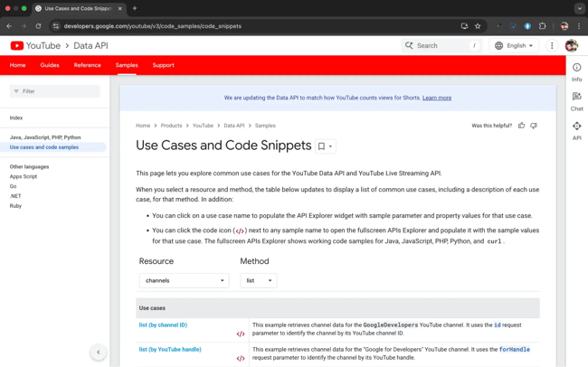Switch to the Reference tab
Image resolution: width=588 pixels, height=367 pixels.
[87, 65]
